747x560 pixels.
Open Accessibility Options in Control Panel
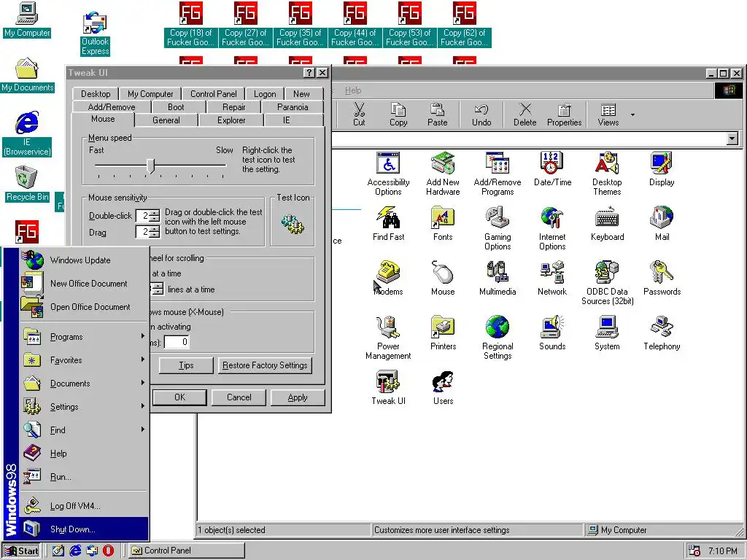pyautogui.click(x=388, y=174)
